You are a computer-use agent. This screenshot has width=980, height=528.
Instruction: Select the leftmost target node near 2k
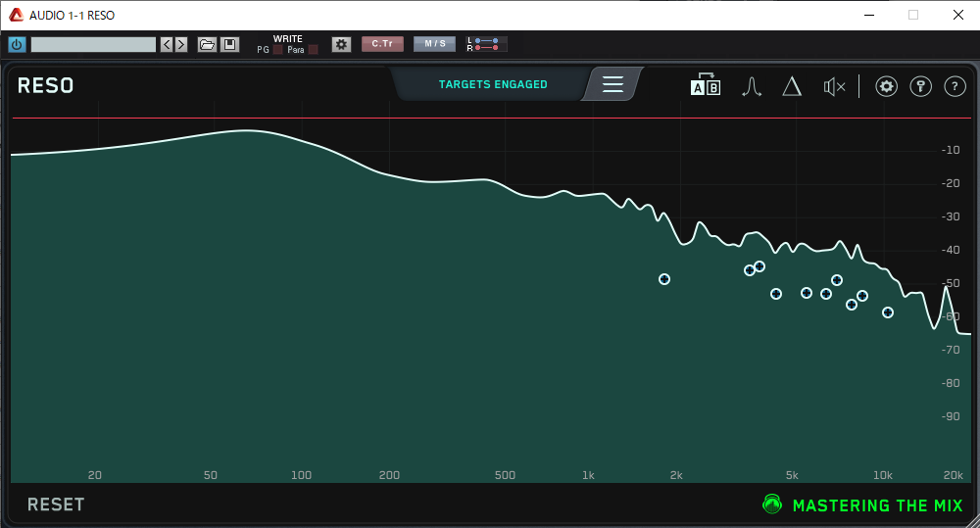(664, 279)
